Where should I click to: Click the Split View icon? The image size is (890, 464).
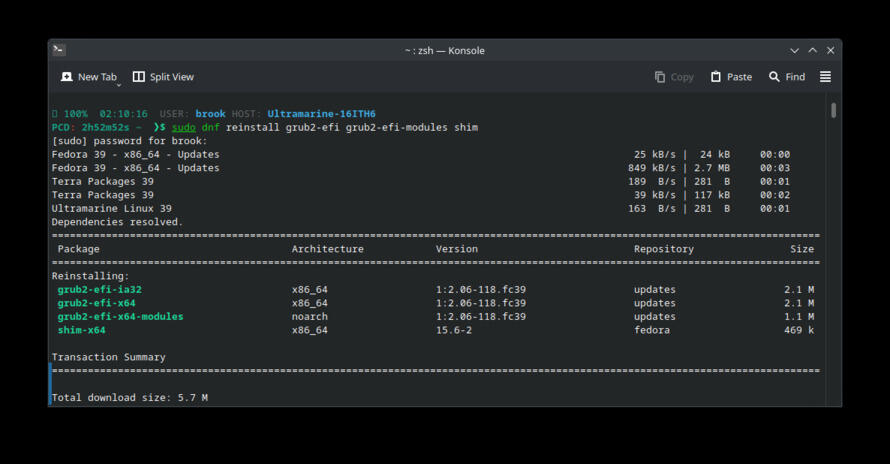click(138, 77)
